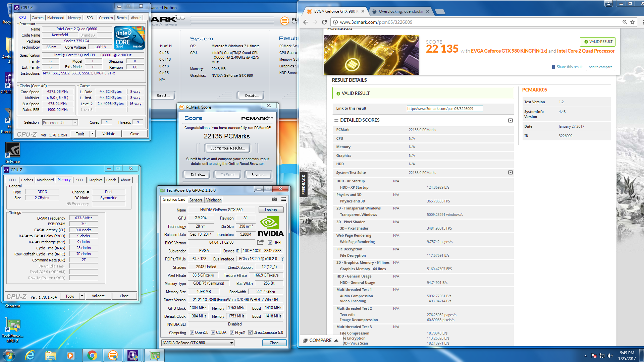Viewport: 644px width, 362px height.
Task: Click the Chrome address bar
Action: click(480, 22)
